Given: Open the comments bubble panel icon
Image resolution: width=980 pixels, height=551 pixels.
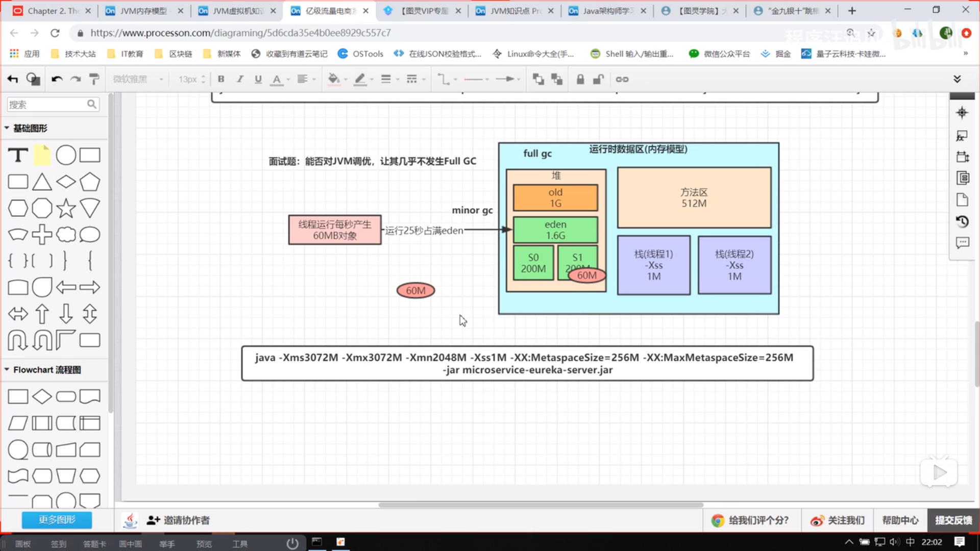Looking at the screenshot, I should point(962,243).
